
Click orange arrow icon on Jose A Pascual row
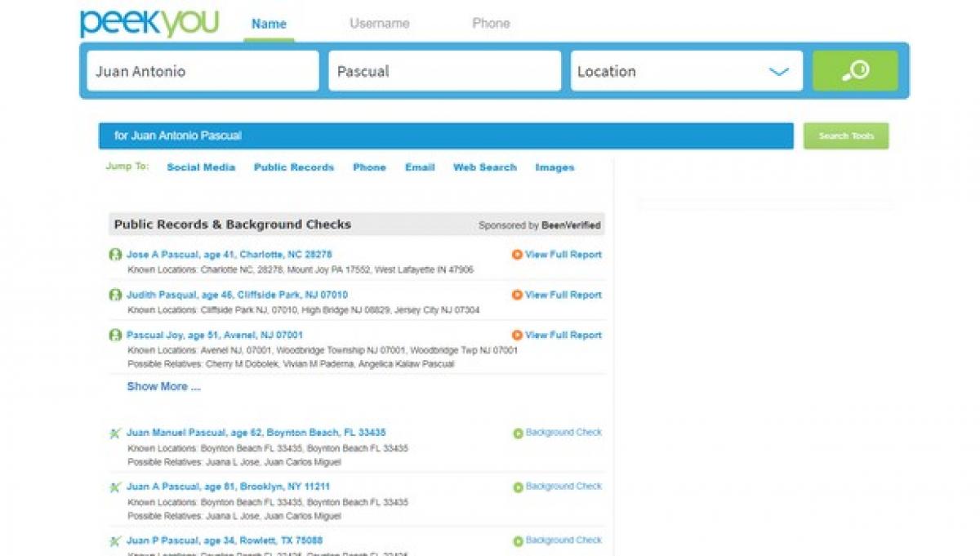(x=516, y=255)
